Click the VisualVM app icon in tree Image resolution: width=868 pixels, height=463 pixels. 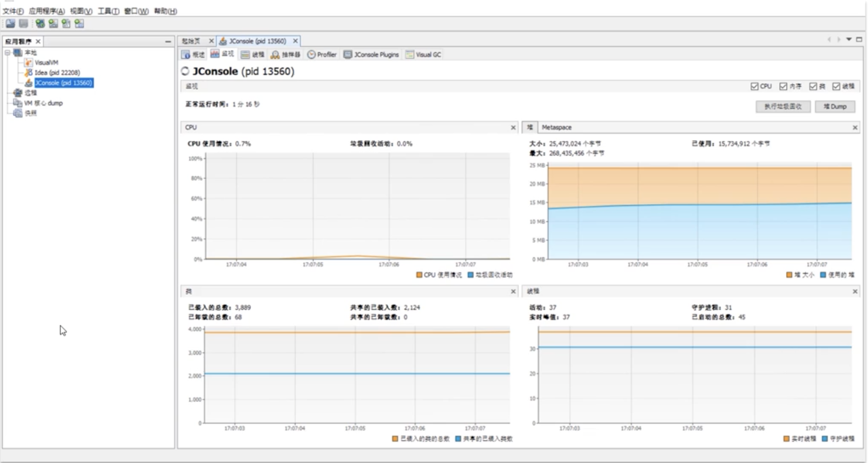[28, 62]
